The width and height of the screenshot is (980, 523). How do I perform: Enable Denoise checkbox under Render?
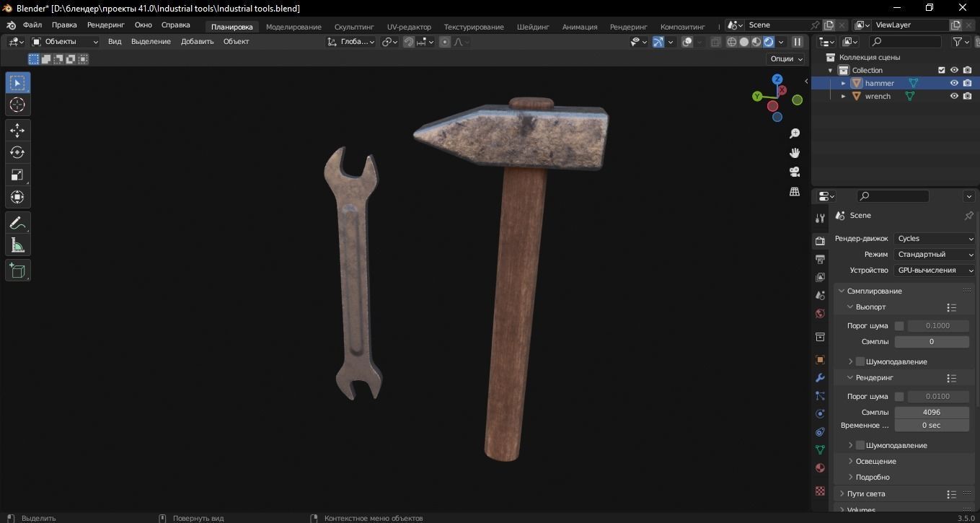point(860,445)
